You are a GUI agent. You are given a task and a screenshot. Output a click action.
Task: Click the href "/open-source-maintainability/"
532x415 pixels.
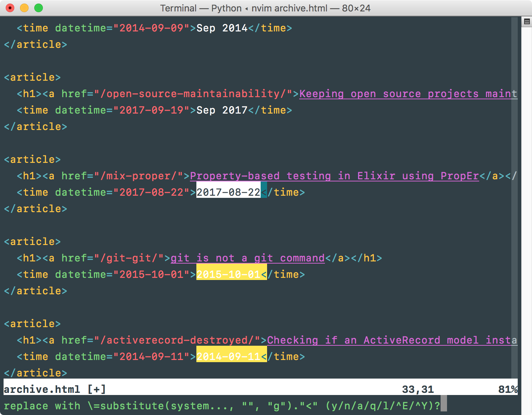[x=193, y=94]
